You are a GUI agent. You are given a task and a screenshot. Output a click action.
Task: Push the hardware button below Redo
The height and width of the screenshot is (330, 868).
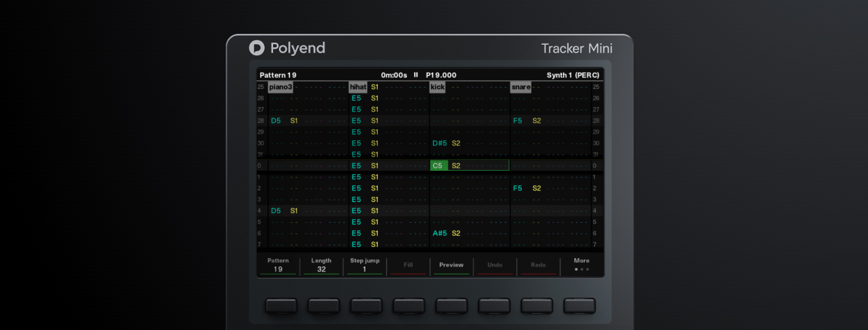[537, 306]
